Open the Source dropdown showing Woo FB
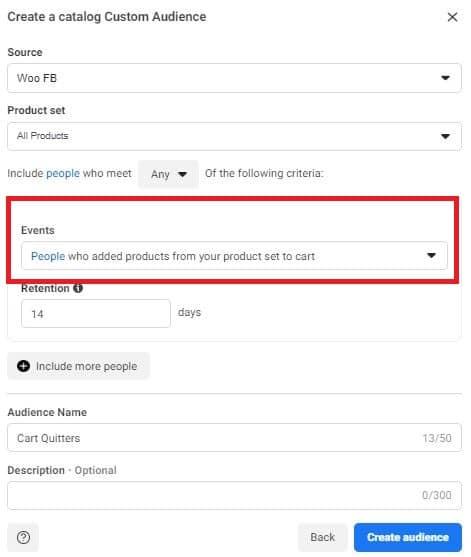 (x=234, y=78)
